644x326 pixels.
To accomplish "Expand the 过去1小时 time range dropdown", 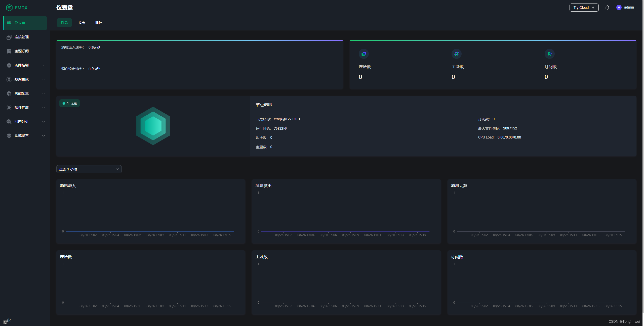I will point(89,169).
